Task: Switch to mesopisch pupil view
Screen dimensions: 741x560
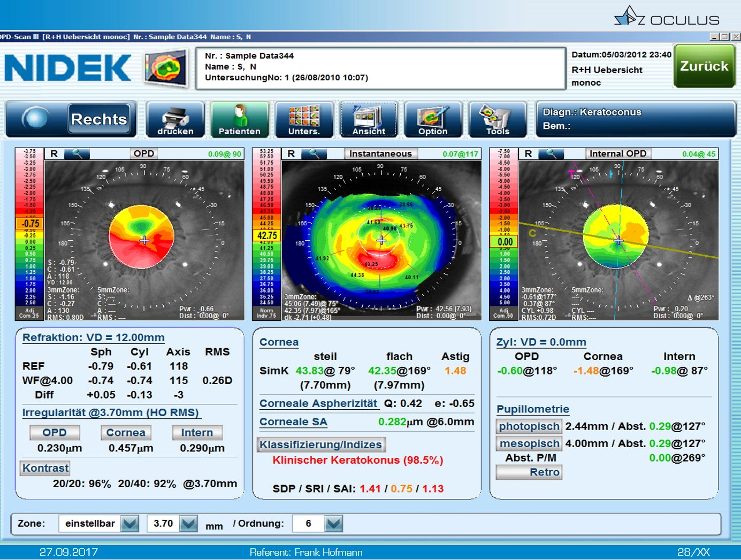Action: [x=529, y=443]
